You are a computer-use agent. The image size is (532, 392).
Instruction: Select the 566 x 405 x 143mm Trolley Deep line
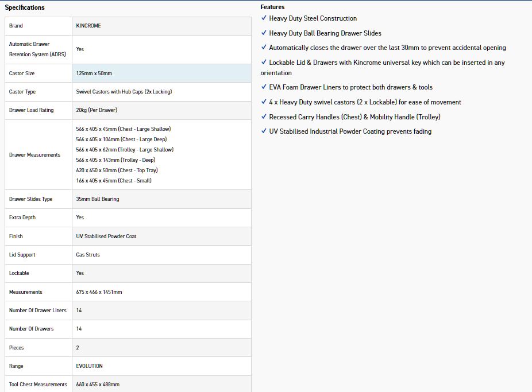pos(115,160)
